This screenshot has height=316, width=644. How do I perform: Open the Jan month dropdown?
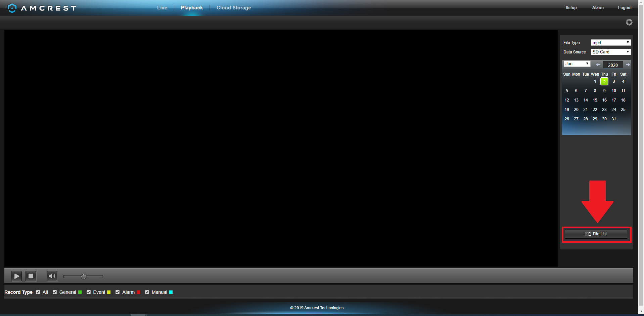577,64
